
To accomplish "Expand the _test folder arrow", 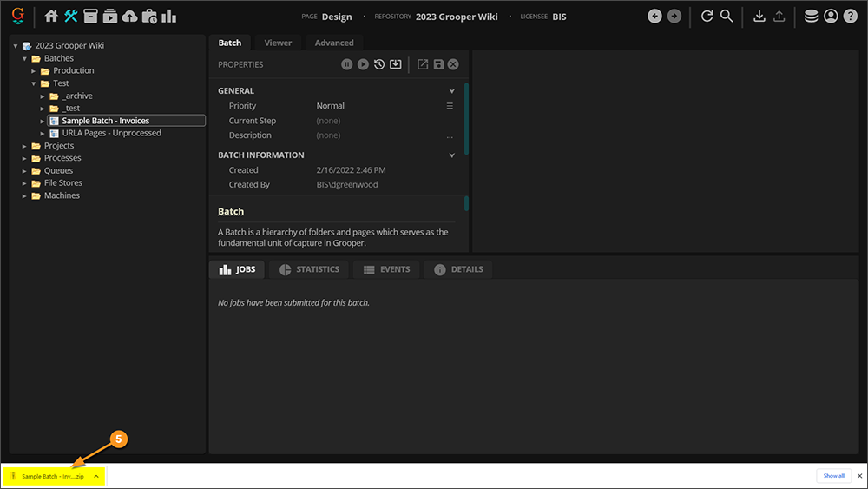I will tap(42, 109).
